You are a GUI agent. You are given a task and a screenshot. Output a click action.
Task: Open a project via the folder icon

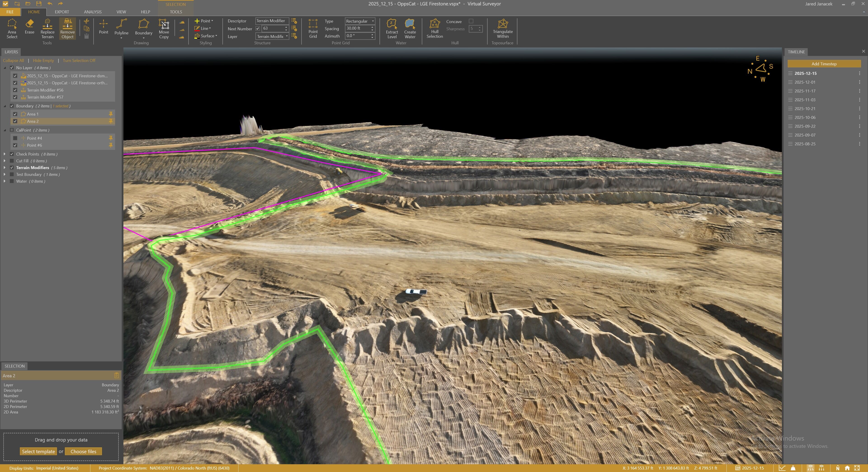pos(28,4)
